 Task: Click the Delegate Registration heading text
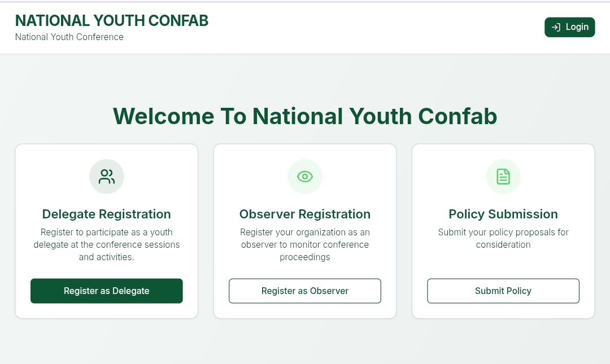(x=107, y=214)
